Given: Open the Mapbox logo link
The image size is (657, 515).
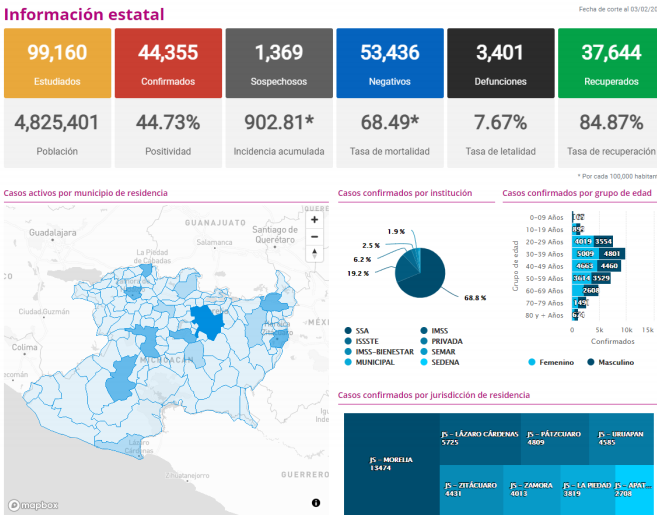Looking at the screenshot, I should (x=33, y=505).
